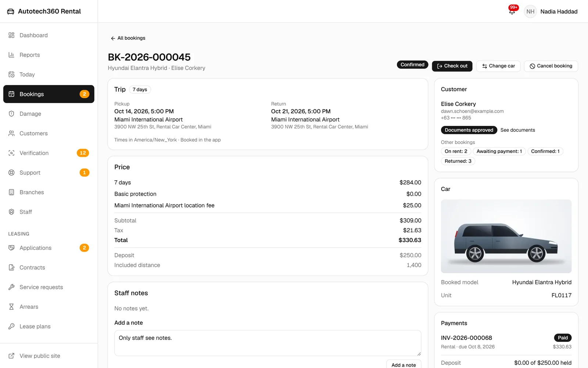Click the Lease plans key icon

[x=11, y=326]
